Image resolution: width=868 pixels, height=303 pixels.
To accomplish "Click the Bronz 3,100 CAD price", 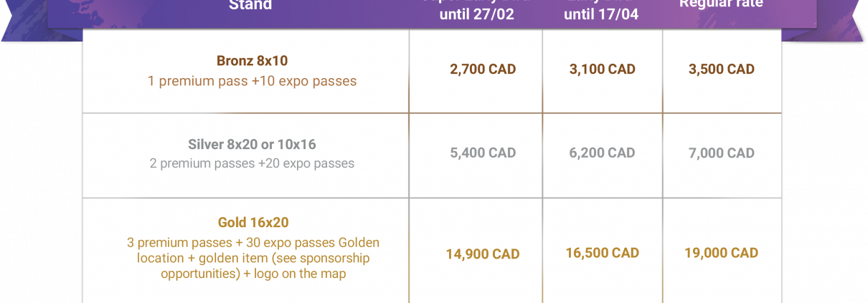I will [x=603, y=69].
